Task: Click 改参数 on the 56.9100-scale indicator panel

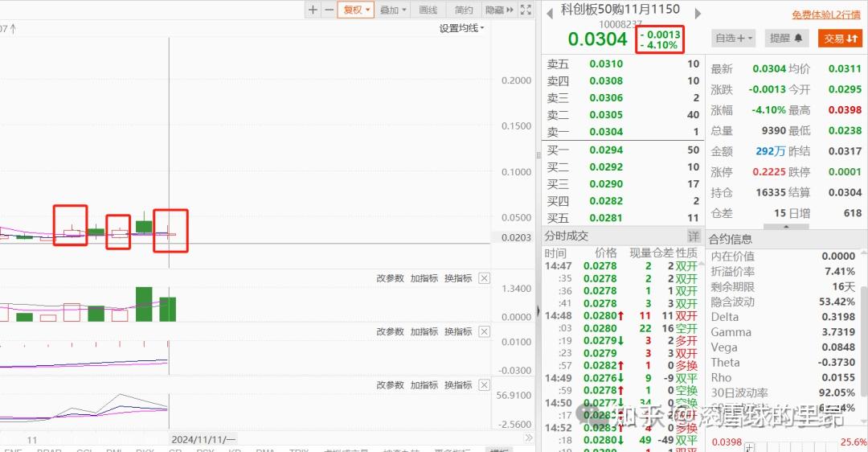Action: 391,384
